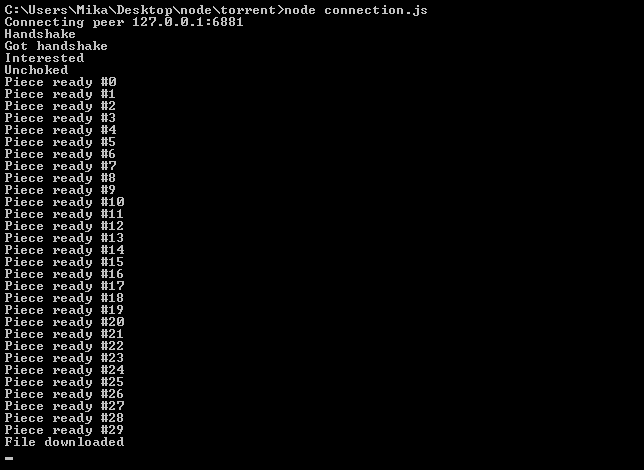Image resolution: width=644 pixels, height=470 pixels.
Task: Select the 'Piece ready #22' line
Action: 64,346
